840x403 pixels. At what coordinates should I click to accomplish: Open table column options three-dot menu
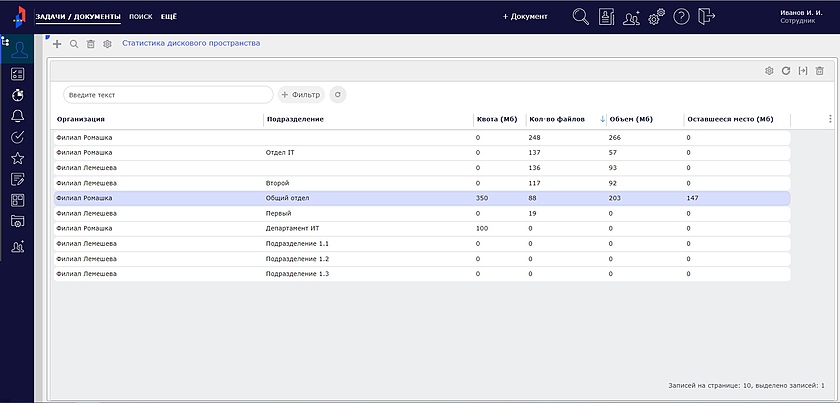830,119
